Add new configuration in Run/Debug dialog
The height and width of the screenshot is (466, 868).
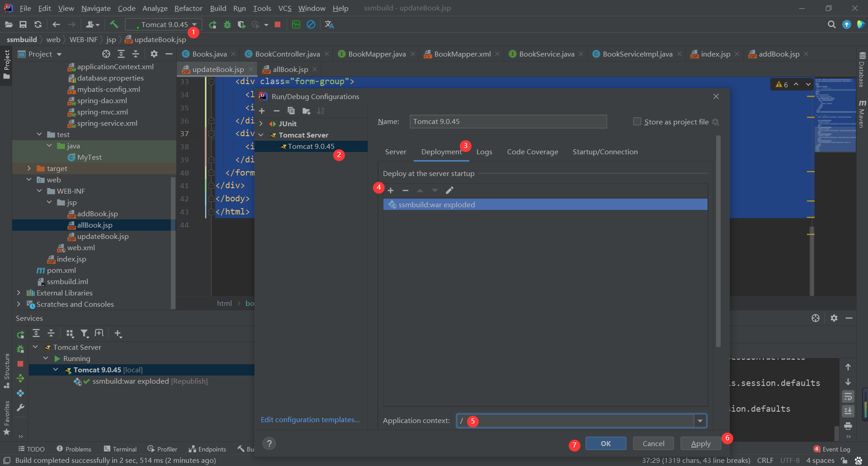pos(262,111)
